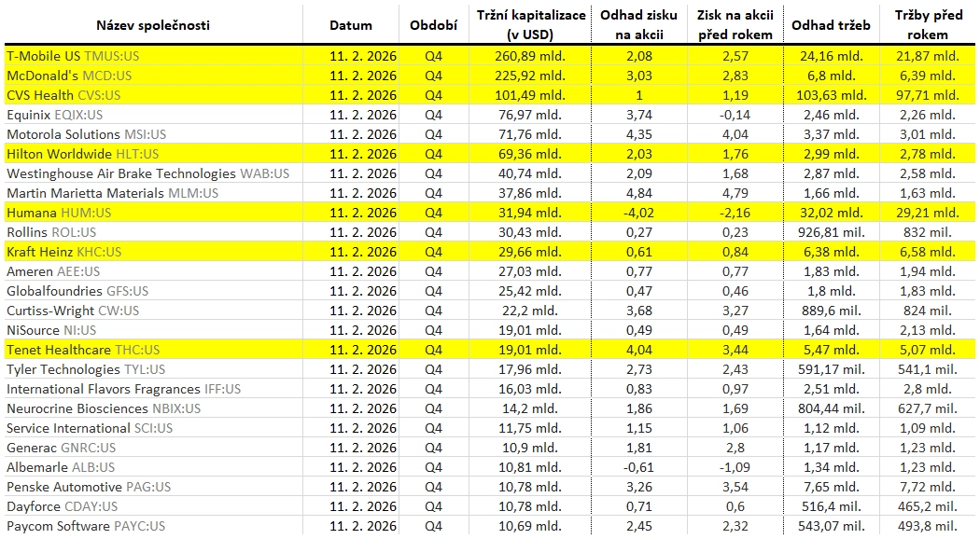This screenshot has width=980, height=539.
Task: Select the Curtiss-Wright CW:US cell
Action: 73,311
